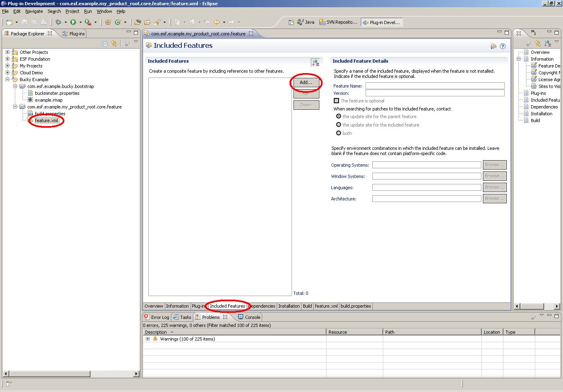Sort Problems by the Resource column header

(354, 332)
